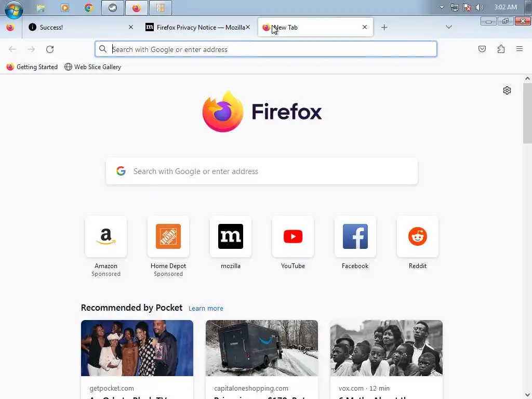
Task: Open the Windows Start orb
Action: [14, 8]
